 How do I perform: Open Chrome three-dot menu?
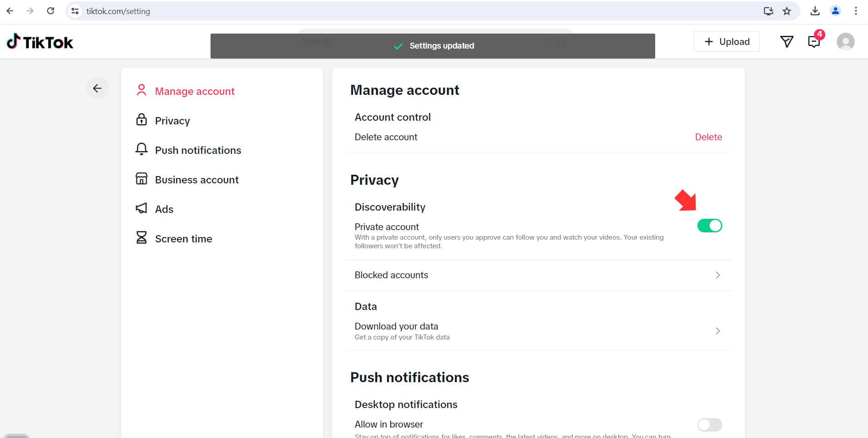coord(856,11)
